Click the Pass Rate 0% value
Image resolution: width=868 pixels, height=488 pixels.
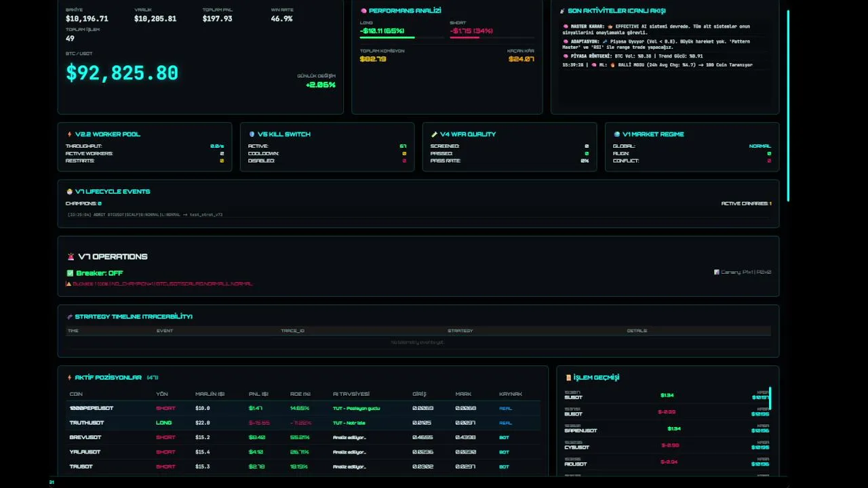(x=585, y=161)
